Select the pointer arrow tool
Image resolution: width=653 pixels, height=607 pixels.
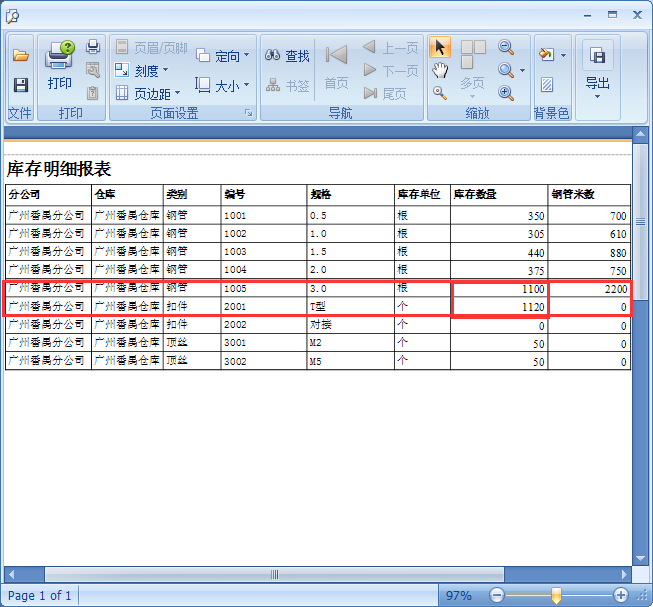(440, 47)
